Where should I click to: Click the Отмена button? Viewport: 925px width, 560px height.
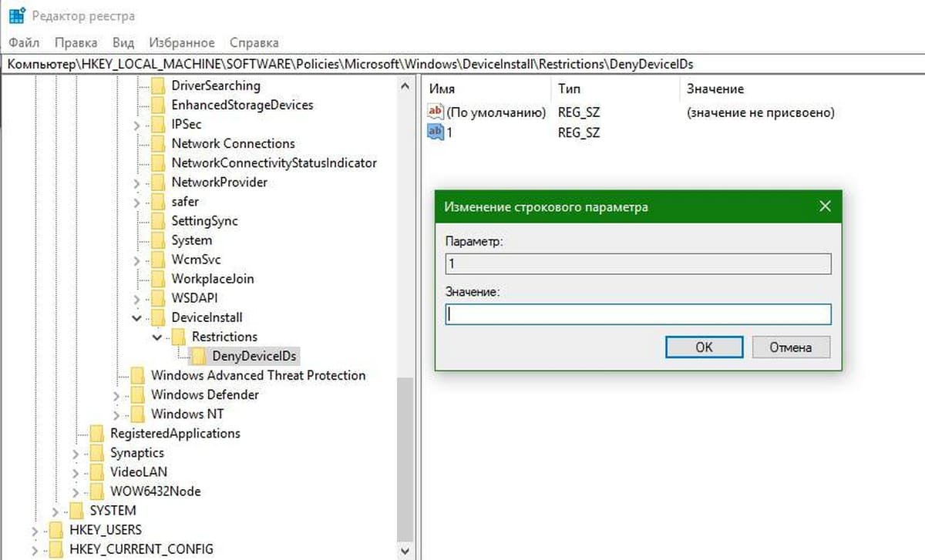pos(791,347)
